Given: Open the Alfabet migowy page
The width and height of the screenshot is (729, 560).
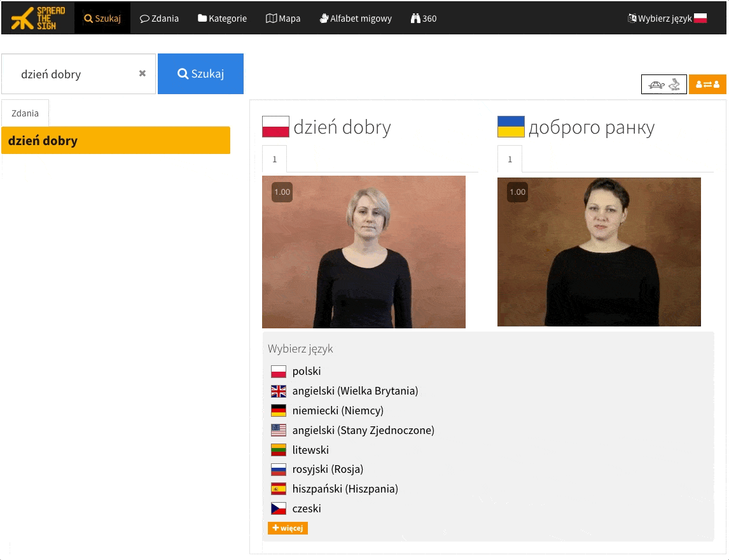Looking at the screenshot, I should (356, 18).
